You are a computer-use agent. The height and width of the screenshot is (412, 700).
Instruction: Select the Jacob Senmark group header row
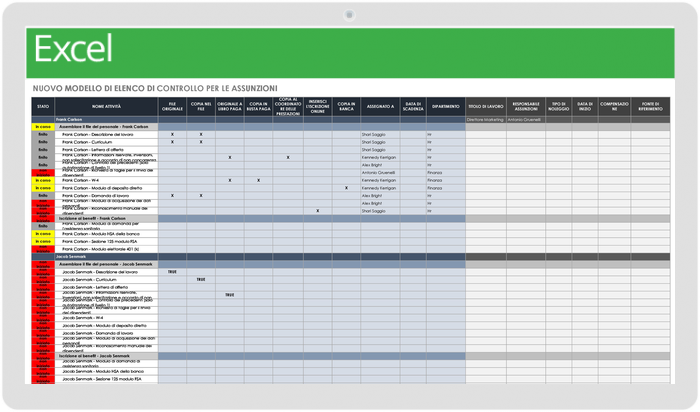pyautogui.click(x=350, y=257)
